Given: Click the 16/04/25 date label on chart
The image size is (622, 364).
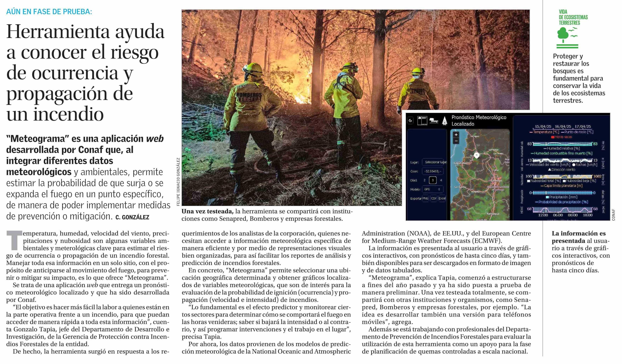Looking at the screenshot, I should click(563, 126).
